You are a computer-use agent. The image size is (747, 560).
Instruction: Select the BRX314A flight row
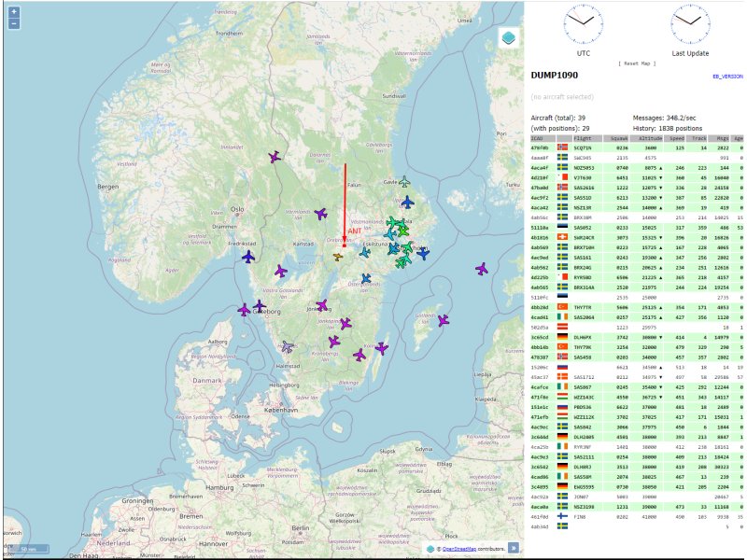[x=637, y=287]
